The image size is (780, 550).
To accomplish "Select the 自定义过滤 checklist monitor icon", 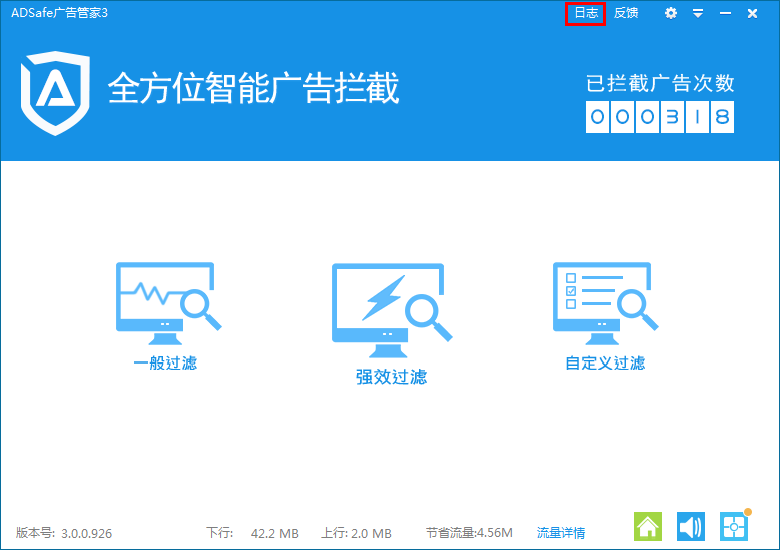I will click(x=605, y=303).
